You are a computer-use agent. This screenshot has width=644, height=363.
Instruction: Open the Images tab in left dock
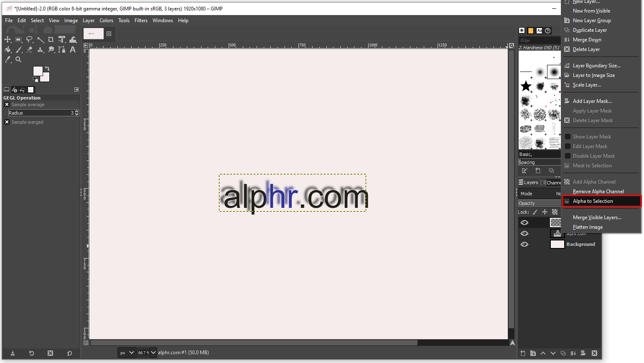[31, 89]
